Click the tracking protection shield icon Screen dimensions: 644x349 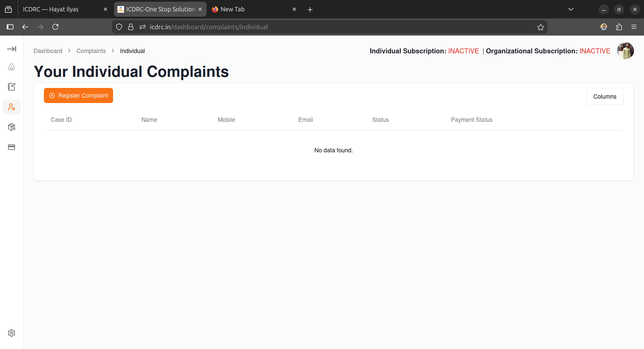click(119, 27)
